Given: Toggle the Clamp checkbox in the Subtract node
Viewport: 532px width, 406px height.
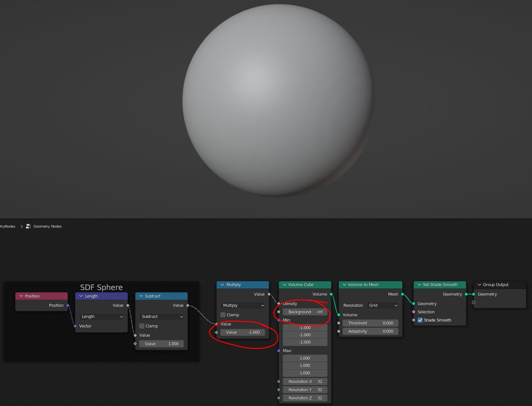Looking at the screenshot, I should (142, 326).
